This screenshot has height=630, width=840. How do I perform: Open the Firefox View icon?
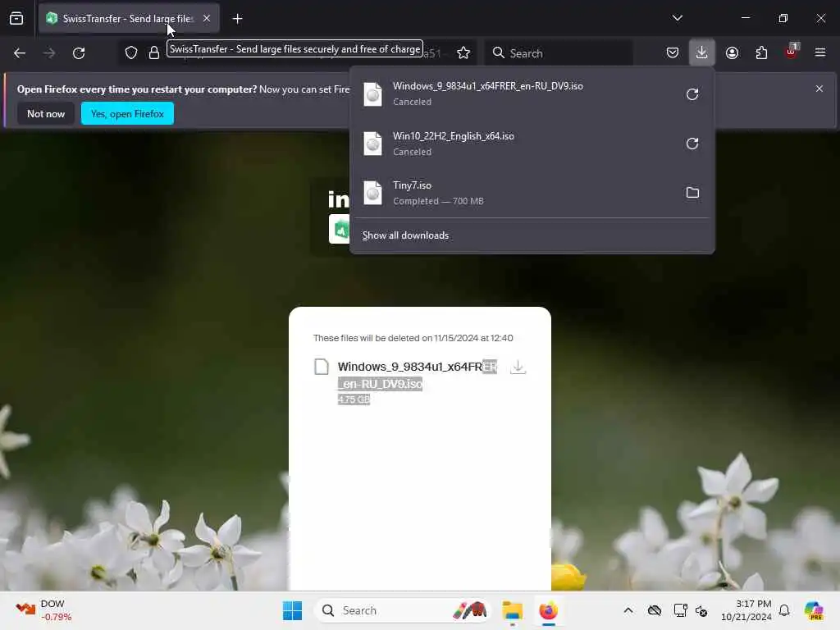(16, 19)
